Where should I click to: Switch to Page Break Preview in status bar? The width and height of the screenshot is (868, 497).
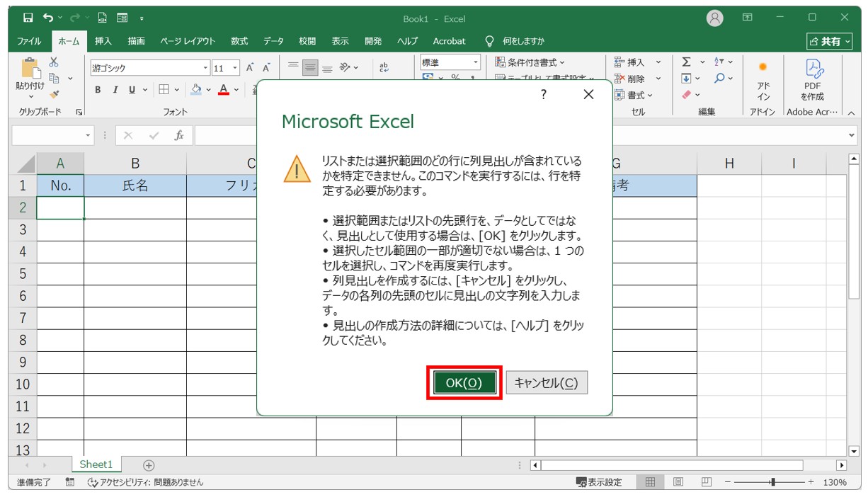pos(706,482)
